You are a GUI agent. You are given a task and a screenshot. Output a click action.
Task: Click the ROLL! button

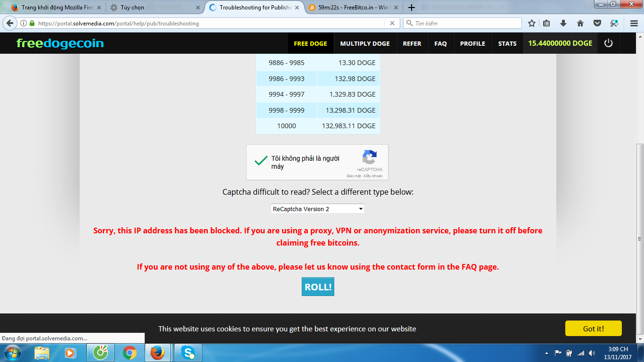(318, 287)
